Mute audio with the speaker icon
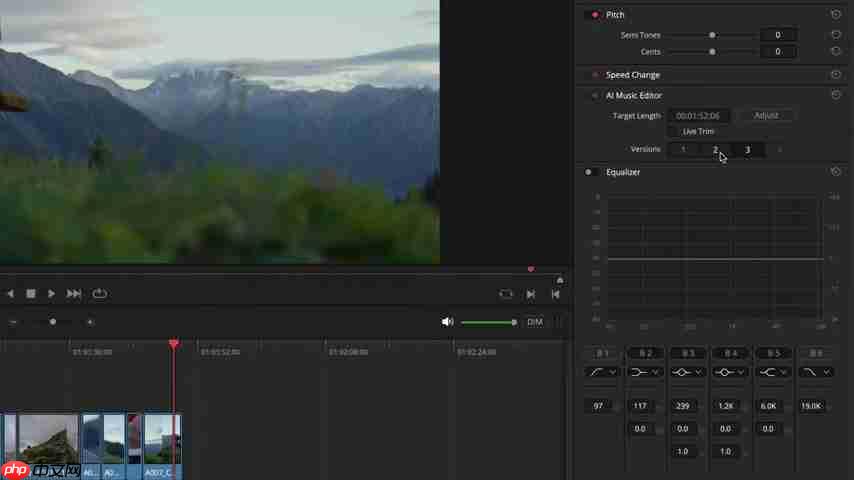This screenshot has width=854, height=480. [x=447, y=322]
